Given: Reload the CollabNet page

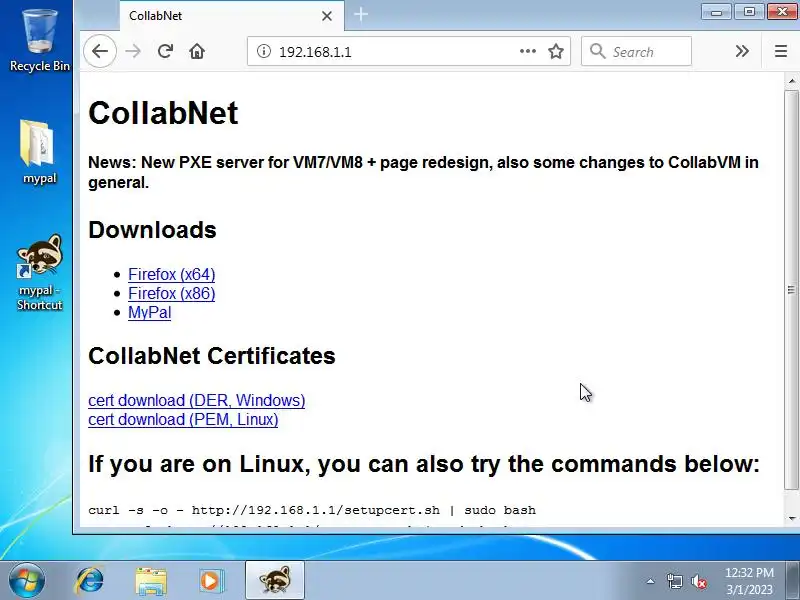Looking at the screenshot, I should (165, 51).
